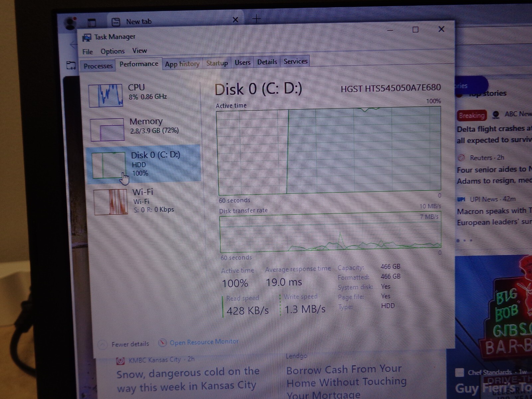Viewport: 532px width, 399px height.
Task: Click the 1.3 MB/s write speed value
Action: coord(305,310)
